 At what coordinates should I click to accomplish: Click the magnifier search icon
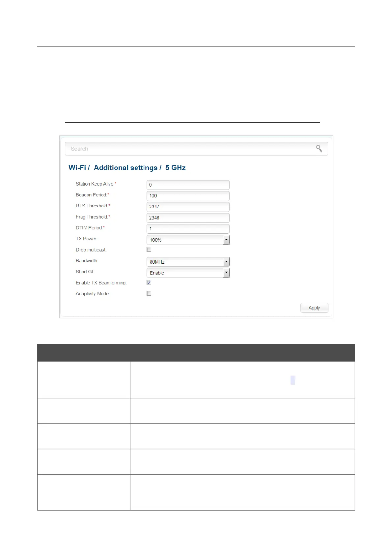click(x=319, y=149)
